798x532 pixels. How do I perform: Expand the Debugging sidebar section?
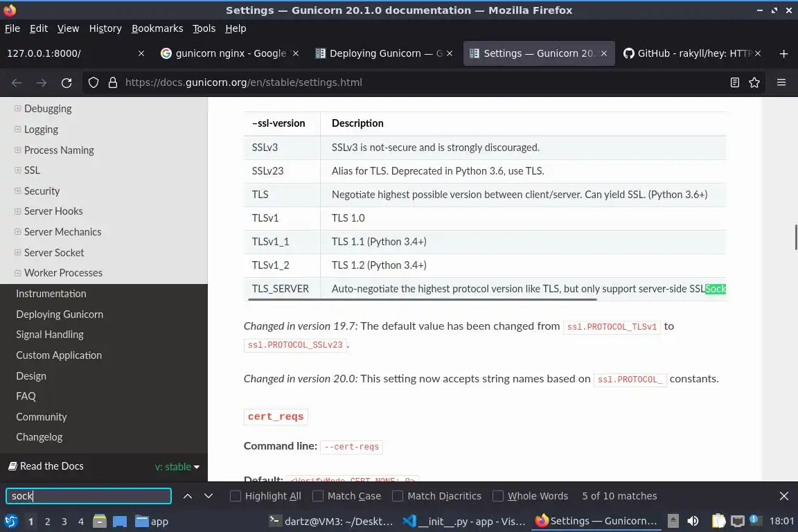pos(18,109)
